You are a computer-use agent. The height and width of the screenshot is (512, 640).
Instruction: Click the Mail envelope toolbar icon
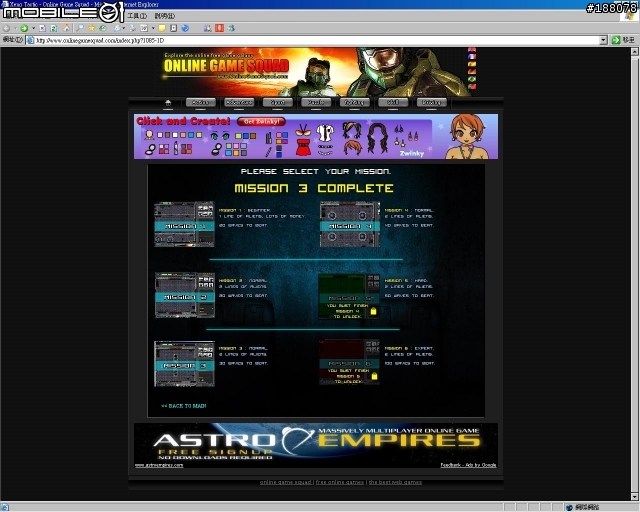point(117,28)
